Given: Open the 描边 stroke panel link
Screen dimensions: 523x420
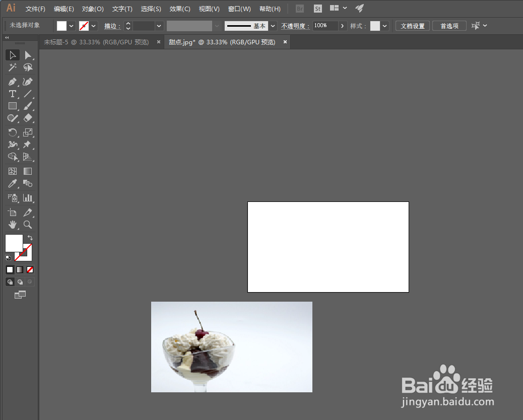Looking at the screenshot, I should (112, 26).
